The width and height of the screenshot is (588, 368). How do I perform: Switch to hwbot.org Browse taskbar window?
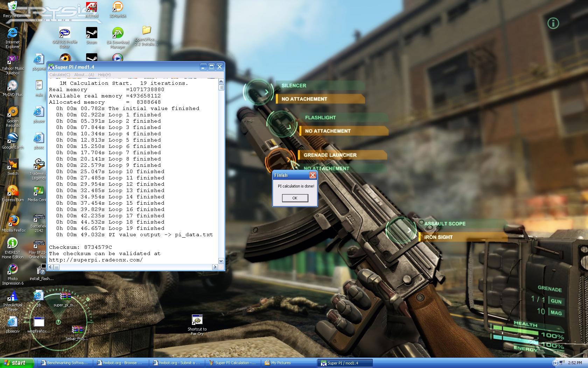pyautogui.click(x=121, y=363)
